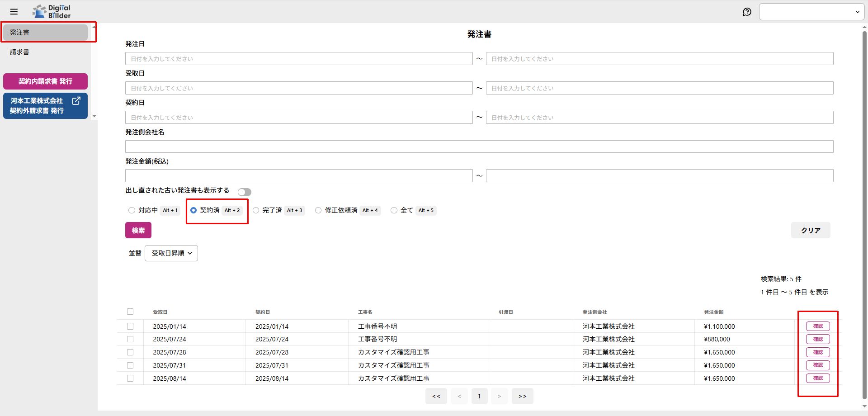
Task: Click the external link icon for 契約外請求書 発行
Action: click(76, 101)
